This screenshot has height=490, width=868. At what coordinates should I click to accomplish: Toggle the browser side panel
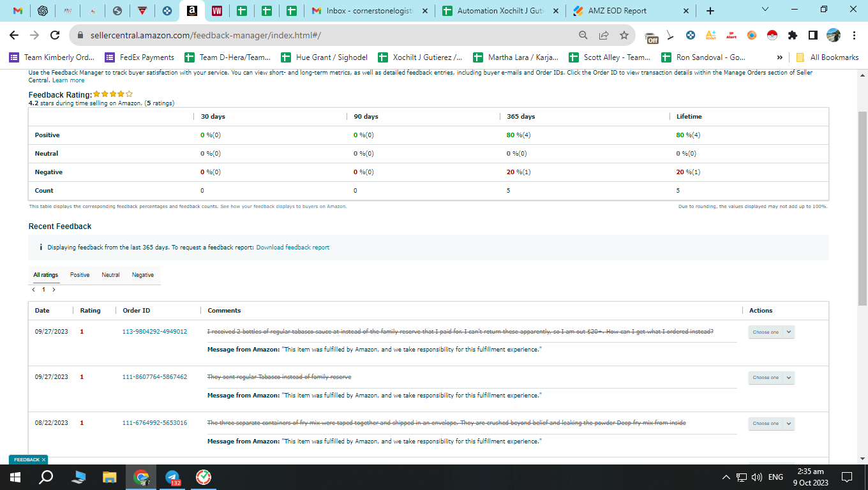813,35
